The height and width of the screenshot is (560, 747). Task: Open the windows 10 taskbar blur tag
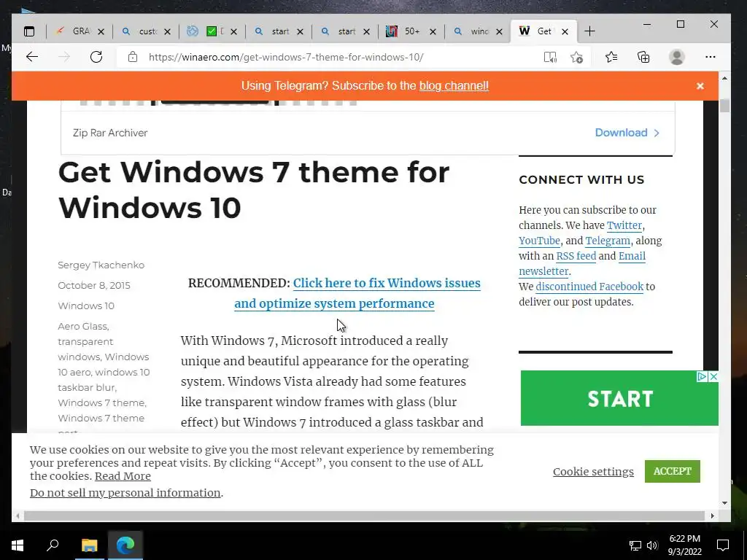(104, 379)
